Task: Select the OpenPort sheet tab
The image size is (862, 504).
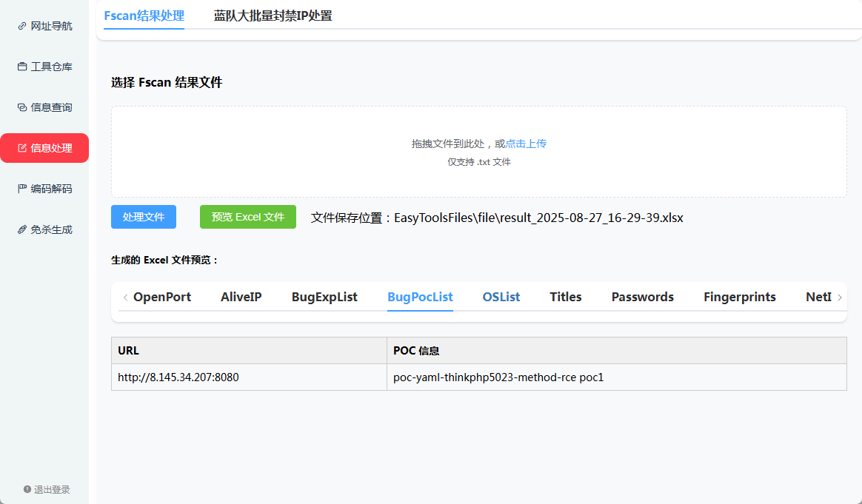Action: point(162,297)
